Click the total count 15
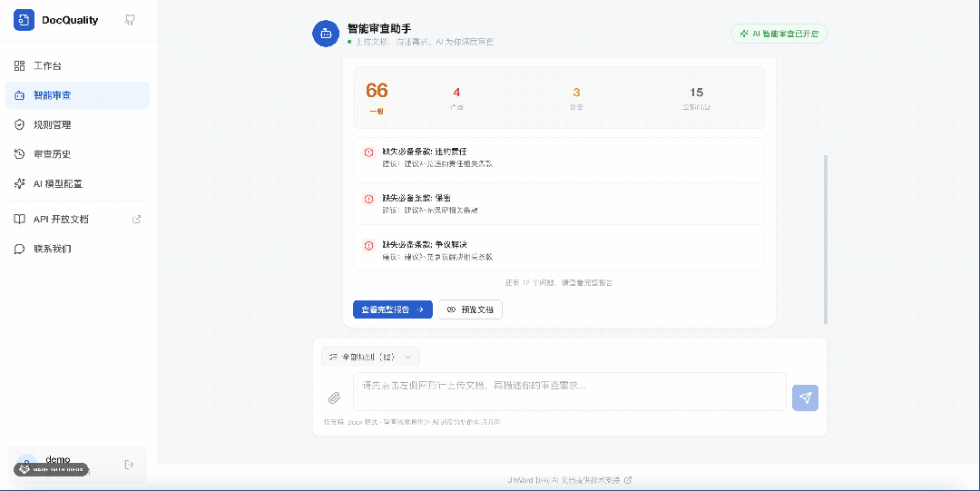The height and width of the screenshot is (491, 980). pos(696,93)
